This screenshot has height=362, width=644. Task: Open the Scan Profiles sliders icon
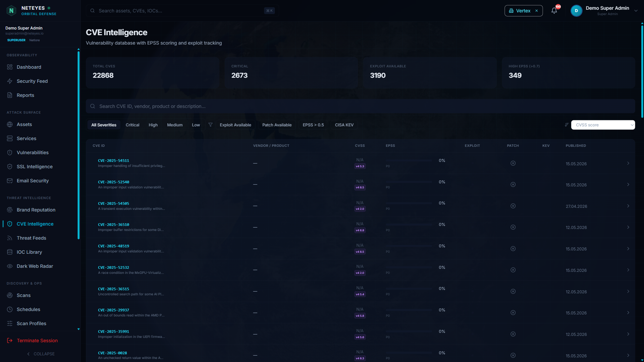pyautogui.click(x=10, y=323)
